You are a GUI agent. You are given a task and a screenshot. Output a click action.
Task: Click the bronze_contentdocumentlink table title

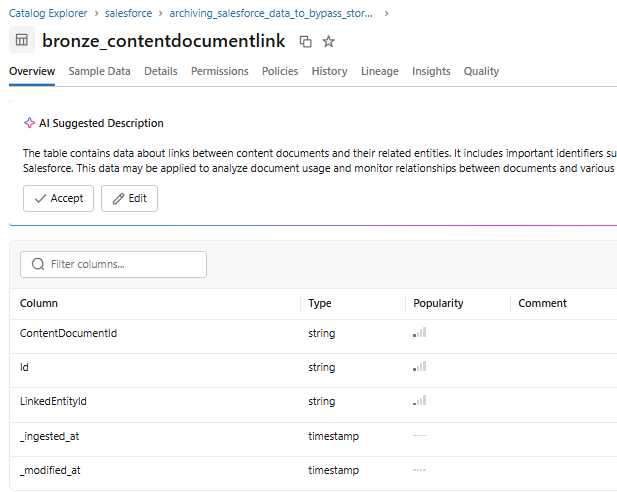pyautogui.click(x=164, y=41)
